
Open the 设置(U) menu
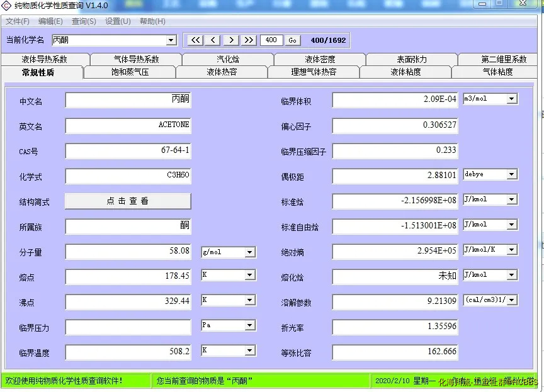pyautogui.click(x=118, y=21)
